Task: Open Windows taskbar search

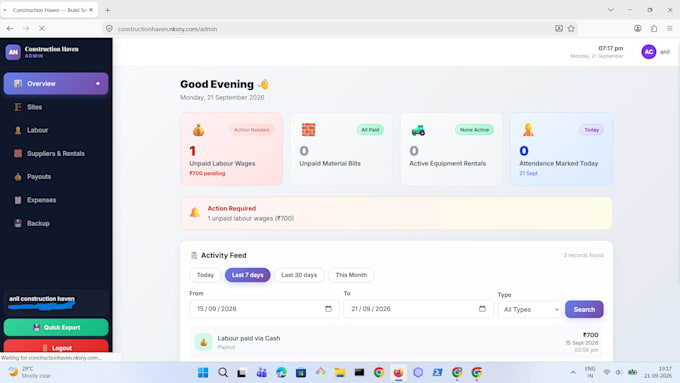Action: coord(223,373)
